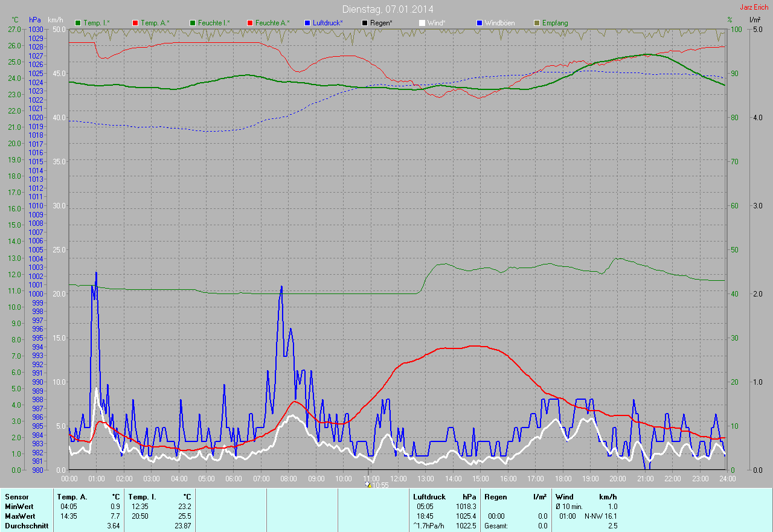Image resolution: width=773 pixels, height=532 pixels.
Task: Click the Sensor header in the stats table
Action: tap(16, 496)
